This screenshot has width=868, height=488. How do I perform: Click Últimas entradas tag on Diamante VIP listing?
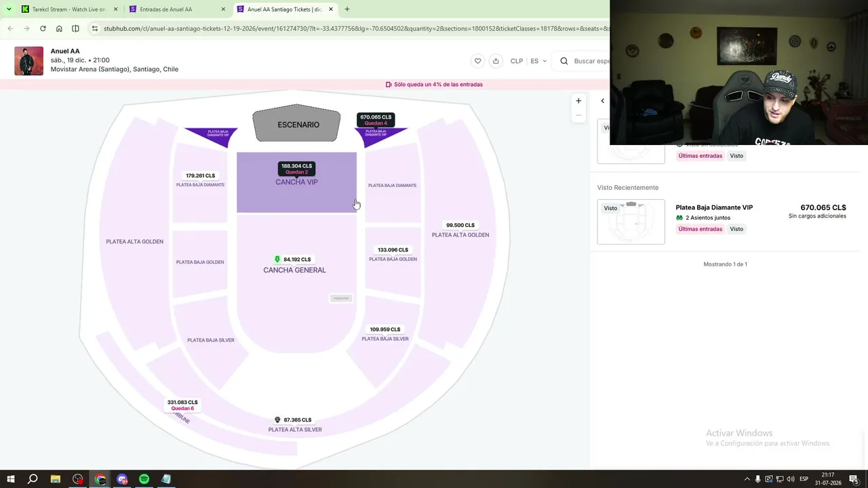pyautogui.click(x=701, y=229)
